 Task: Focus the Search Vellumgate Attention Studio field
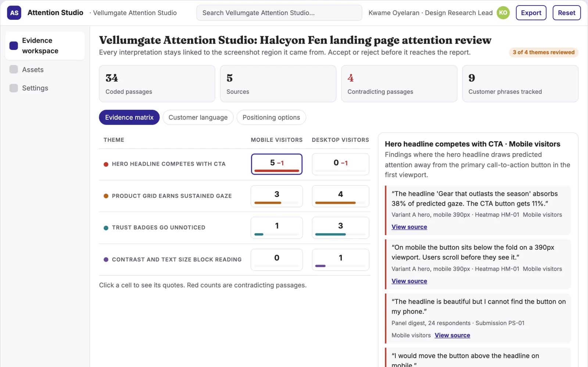(279, 13)
